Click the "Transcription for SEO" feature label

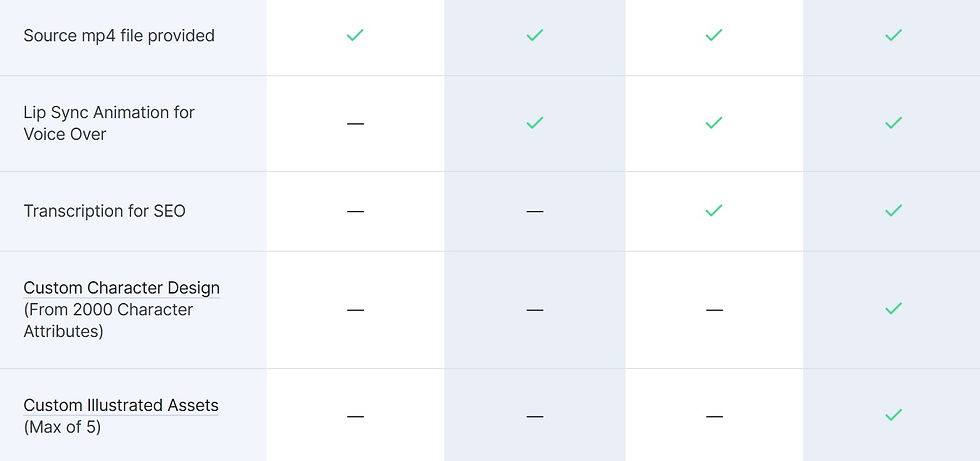point(104,211)
